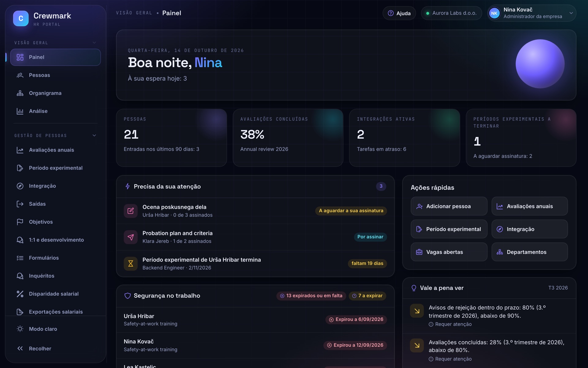This screenshot has height=368, width=588.
Task: Open the Aurora Labs d.o.o. company selector
Action: [x=451, y=13]
